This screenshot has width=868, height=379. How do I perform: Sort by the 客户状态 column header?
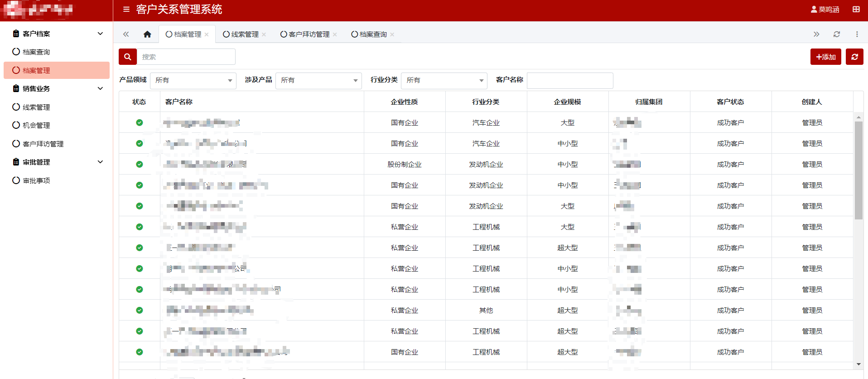click(x=731, y=102)
